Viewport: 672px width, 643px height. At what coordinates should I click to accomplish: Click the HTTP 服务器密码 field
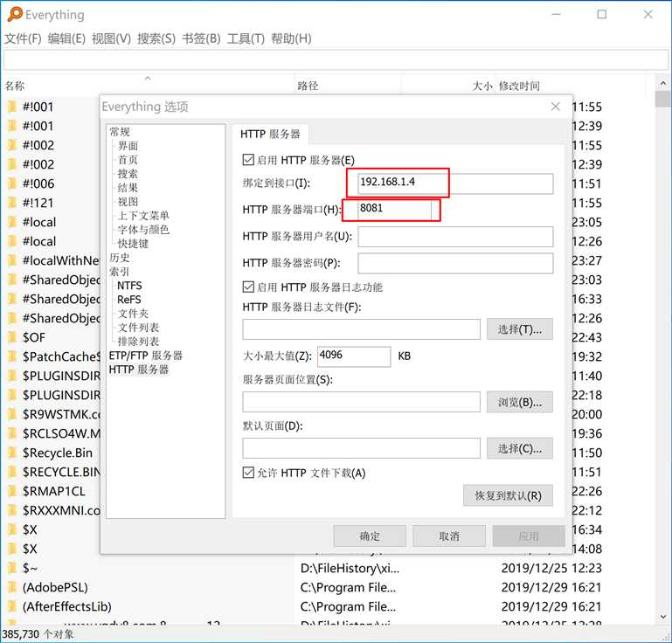pos(455,263)
